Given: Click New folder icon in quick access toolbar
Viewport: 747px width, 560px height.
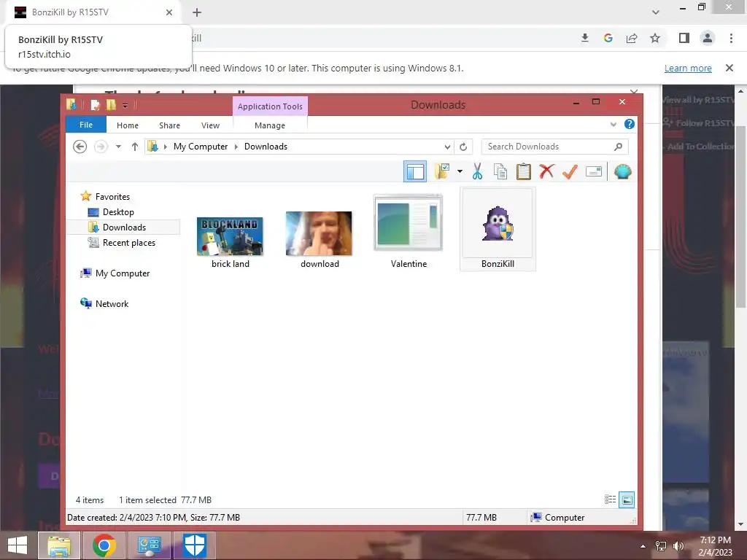Looking at the screenshot, I should [111, 105].
